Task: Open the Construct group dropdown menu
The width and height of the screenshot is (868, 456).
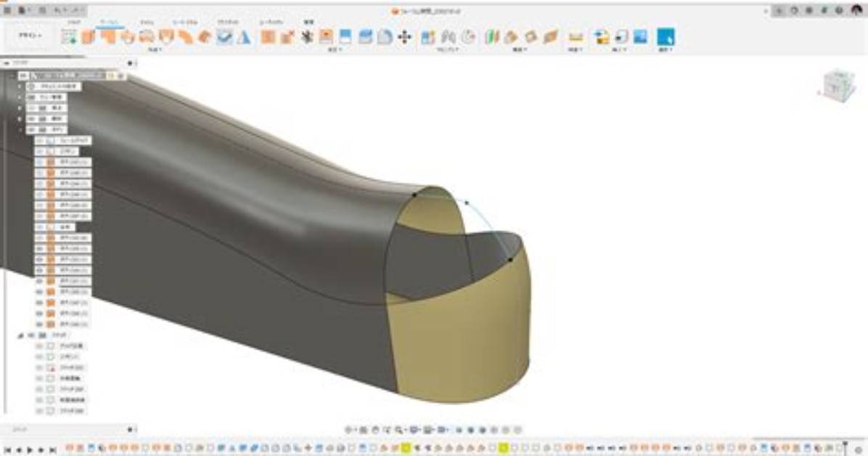Action: coord(519,50)
